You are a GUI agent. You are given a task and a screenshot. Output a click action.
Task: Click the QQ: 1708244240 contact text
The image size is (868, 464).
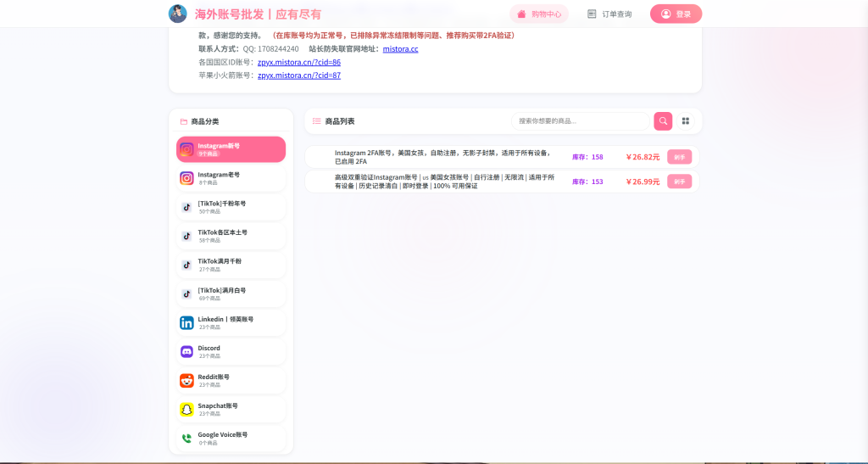pos(270,48)
